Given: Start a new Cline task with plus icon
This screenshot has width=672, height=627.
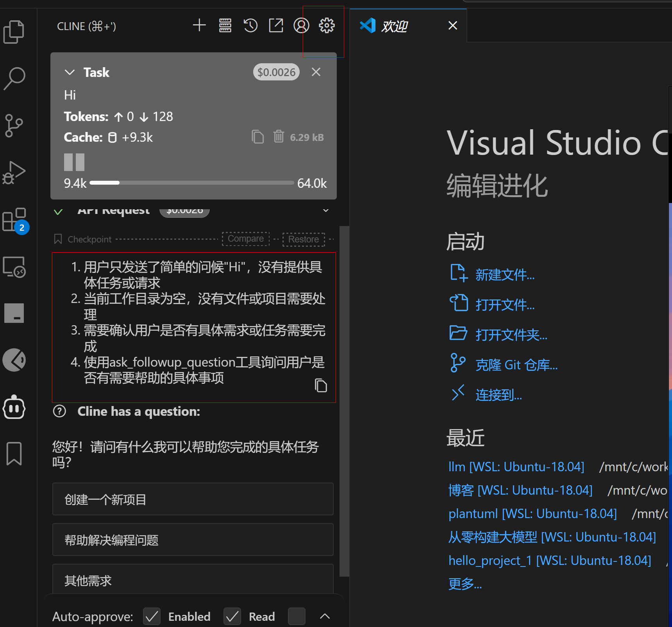Looking at the screenshot, I should (x=199, y=25).
